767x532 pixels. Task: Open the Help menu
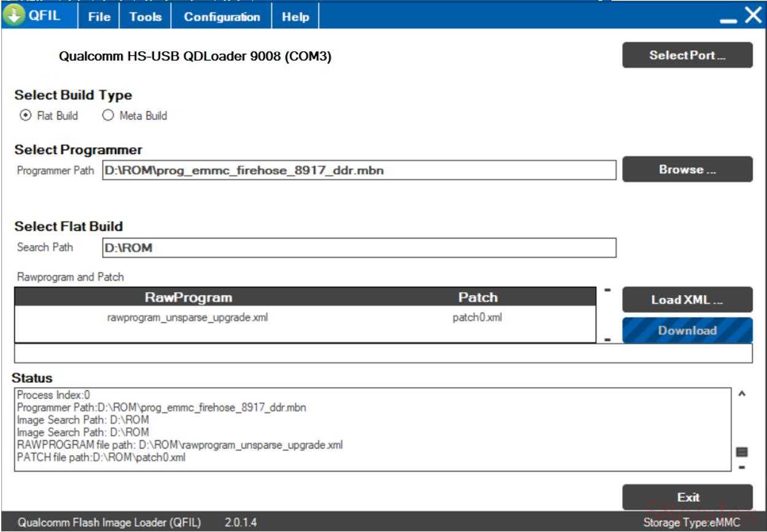(295, 17)
